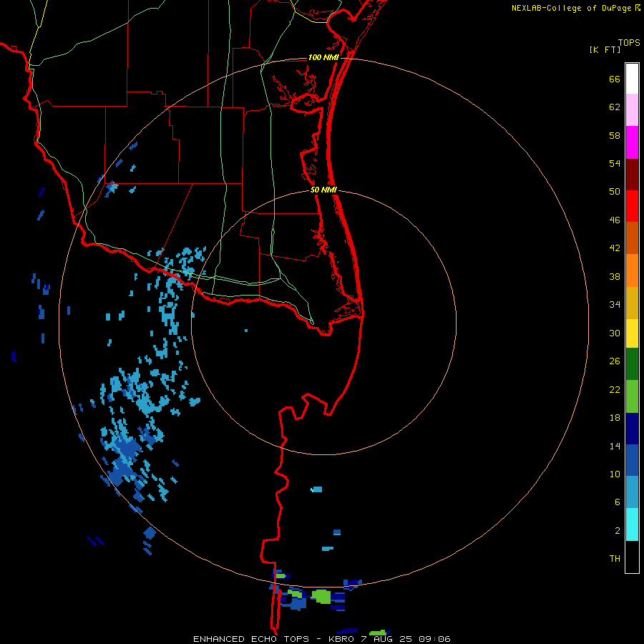Image resolution: width=644 pixels, height=644 pixels.
Task: Click the '62' legend value
Action: point(615,107)
